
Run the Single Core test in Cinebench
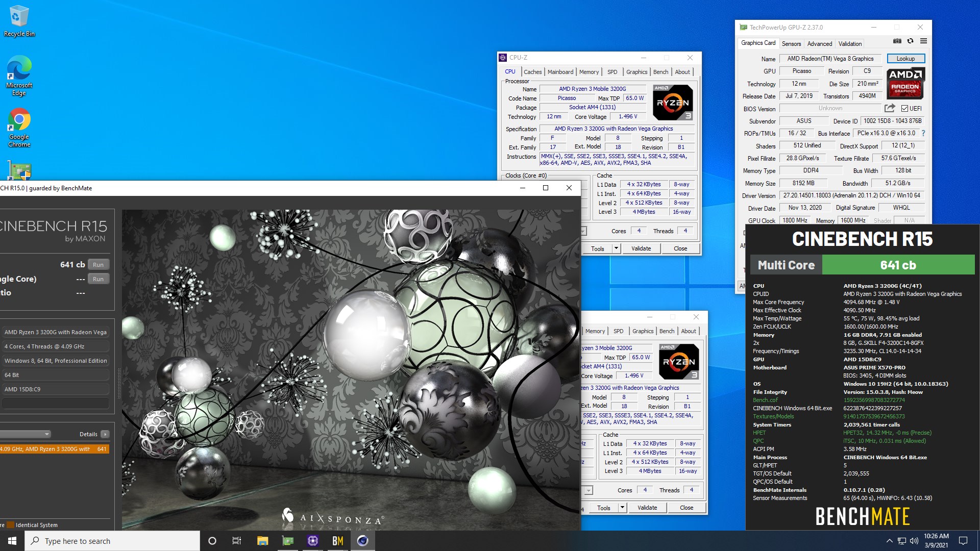[98, 279]
